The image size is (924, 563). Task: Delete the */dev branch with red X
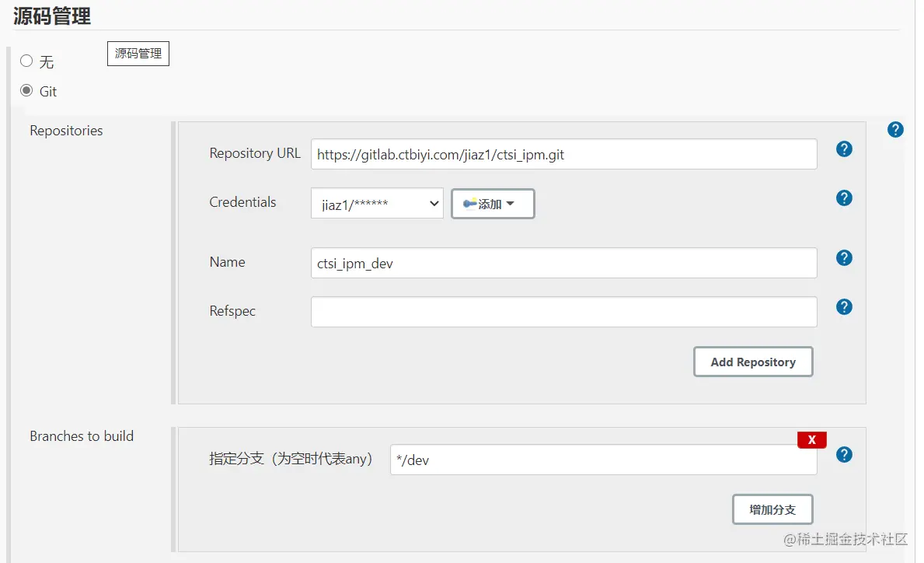point(811,440)
